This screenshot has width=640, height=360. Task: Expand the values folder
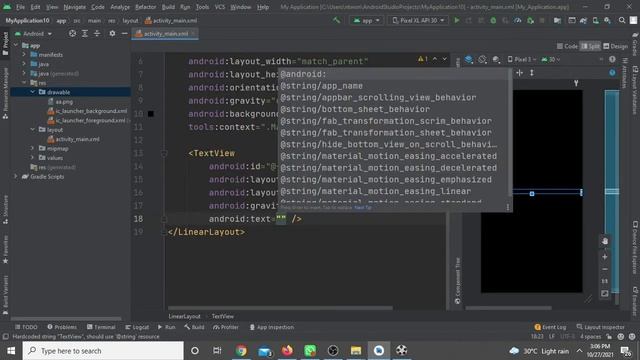tap(33, 158)
